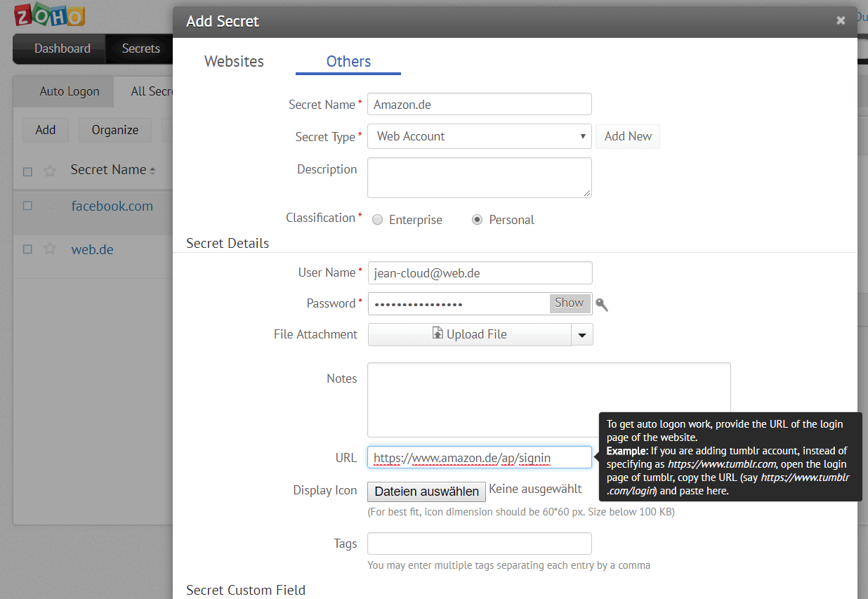Open the facebook.com secret
Screen dimensions: 868x599
tap(112, 206)
